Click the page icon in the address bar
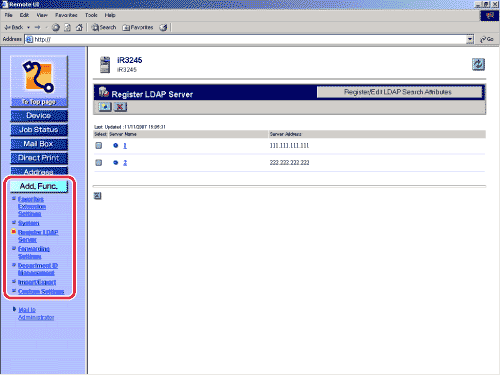Image resolution: width=500 pixels, height=375 pixels. point(29,39)
